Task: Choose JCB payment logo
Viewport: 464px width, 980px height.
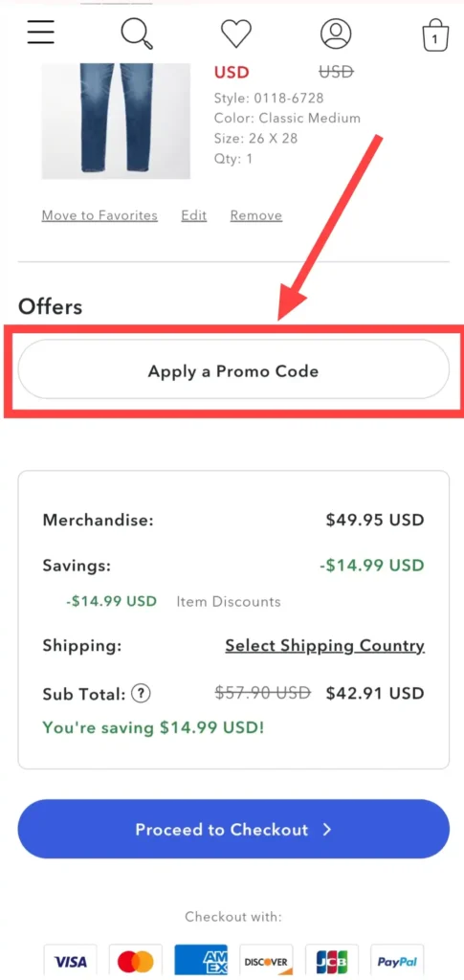Action: 332,961
